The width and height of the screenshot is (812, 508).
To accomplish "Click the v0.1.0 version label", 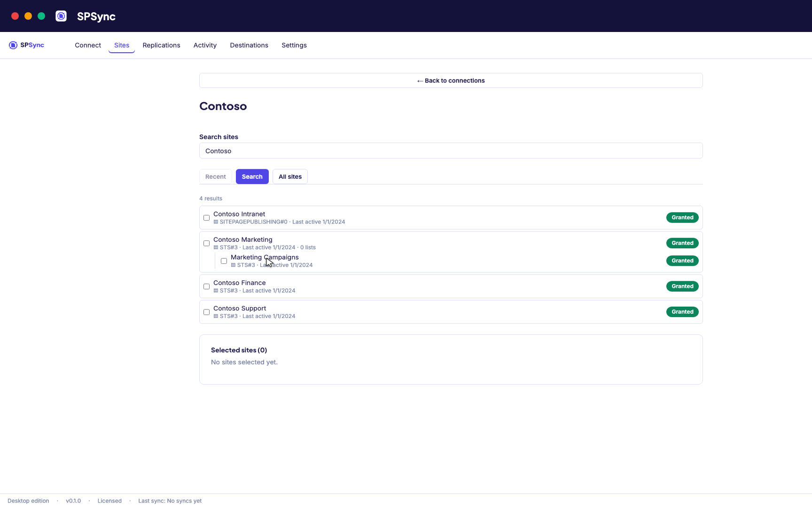I will [x=73, y=501].
